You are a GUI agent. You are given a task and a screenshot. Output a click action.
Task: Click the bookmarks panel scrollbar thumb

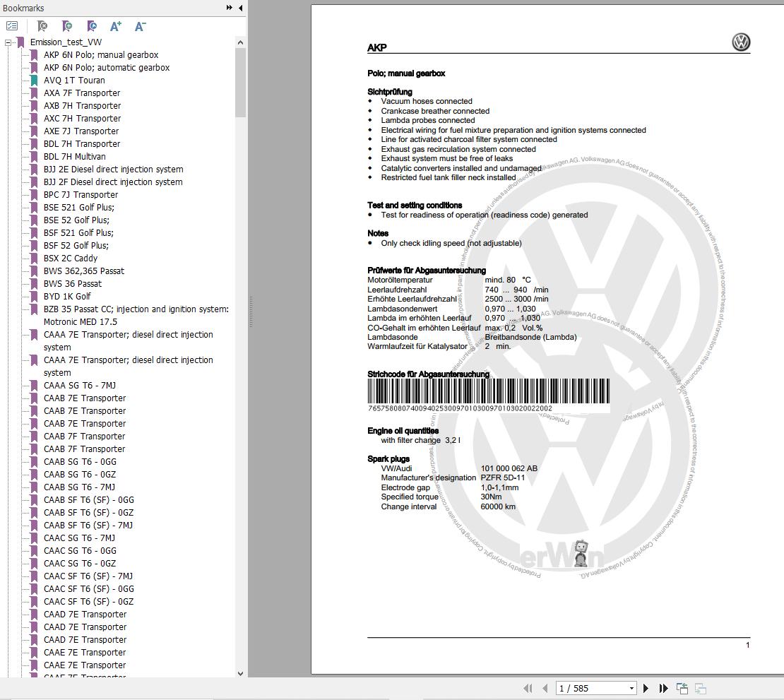[241, 83]
